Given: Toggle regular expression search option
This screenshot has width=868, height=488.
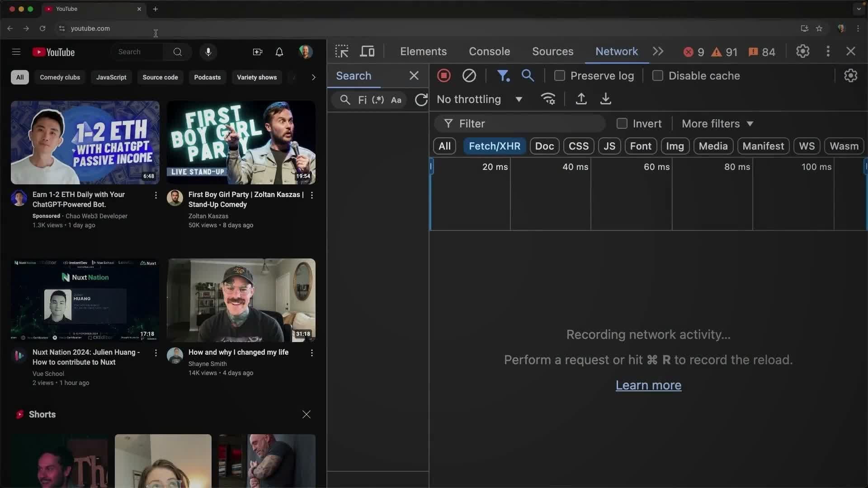Looking at the screenshot, I should coord(378,100).
